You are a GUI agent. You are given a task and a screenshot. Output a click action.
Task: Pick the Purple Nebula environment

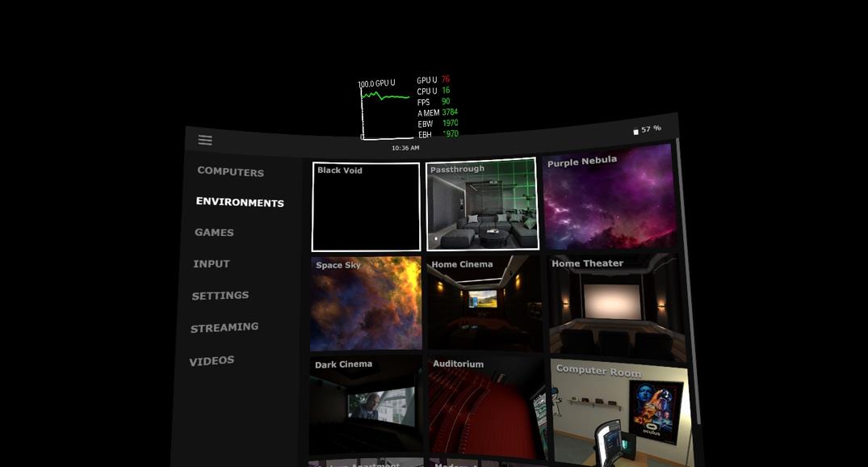point(610,196)
